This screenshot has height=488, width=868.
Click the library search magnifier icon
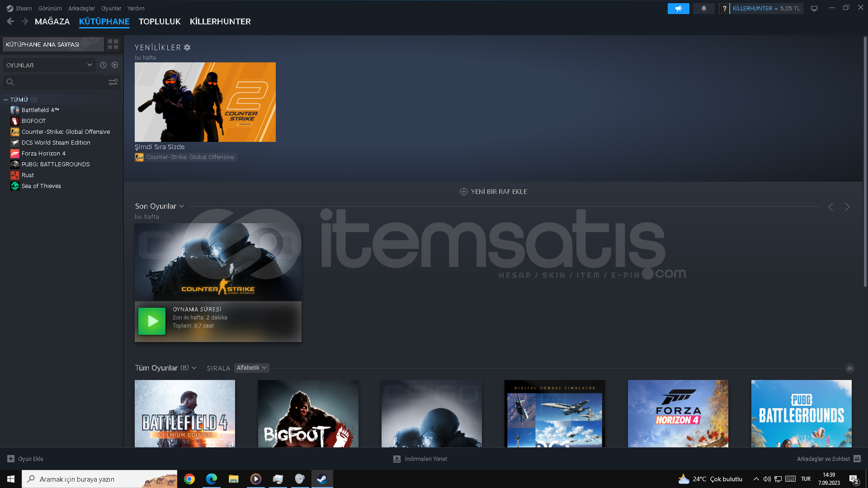point(10,82)
